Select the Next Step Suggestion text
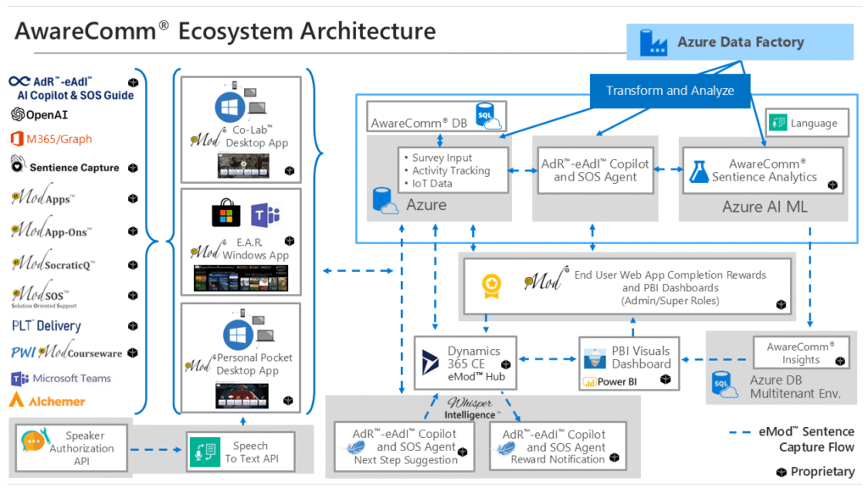This screenshot has width=868, height=488. click(x=406, y=460)
